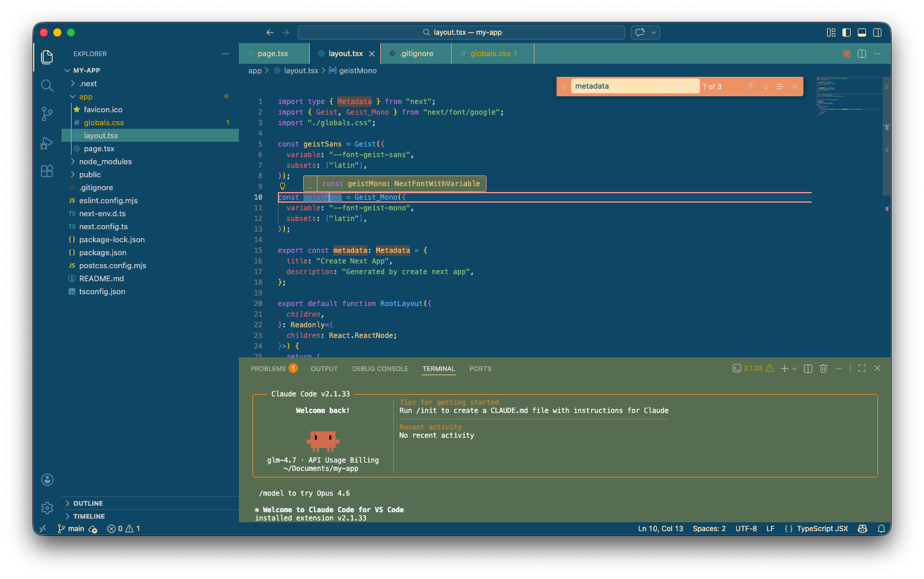This screenshot has width=924, height=579.
Task: Open Explorer views and more actions menu
Action: (x=225, y=54)
